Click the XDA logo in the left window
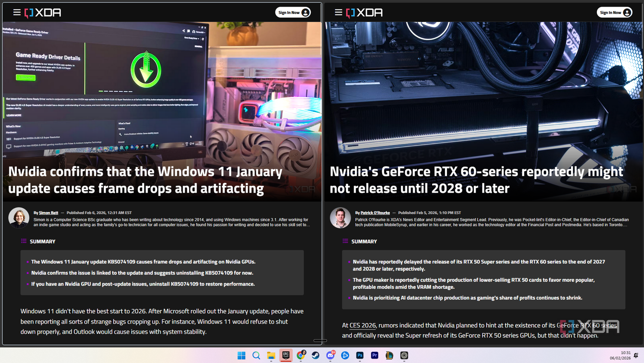Viewport: 644px width, 363px height. coord(43,13)
